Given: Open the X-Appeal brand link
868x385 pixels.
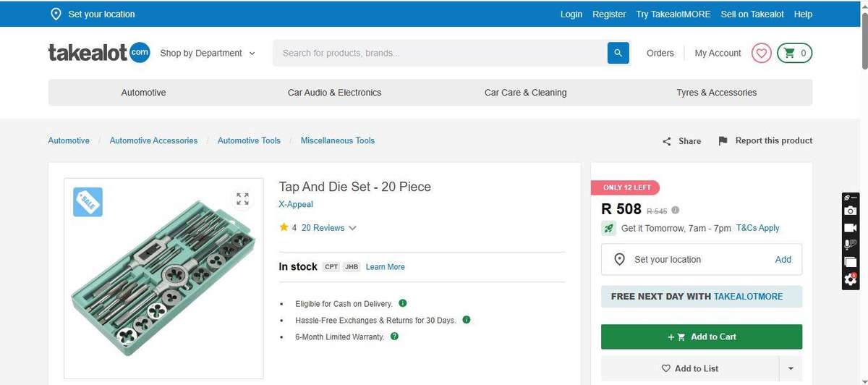Looking at the screenshot, I should [x=296, y=204].
